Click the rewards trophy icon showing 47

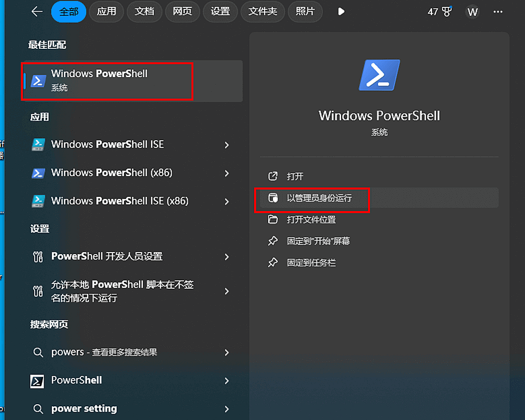[447, 12]
